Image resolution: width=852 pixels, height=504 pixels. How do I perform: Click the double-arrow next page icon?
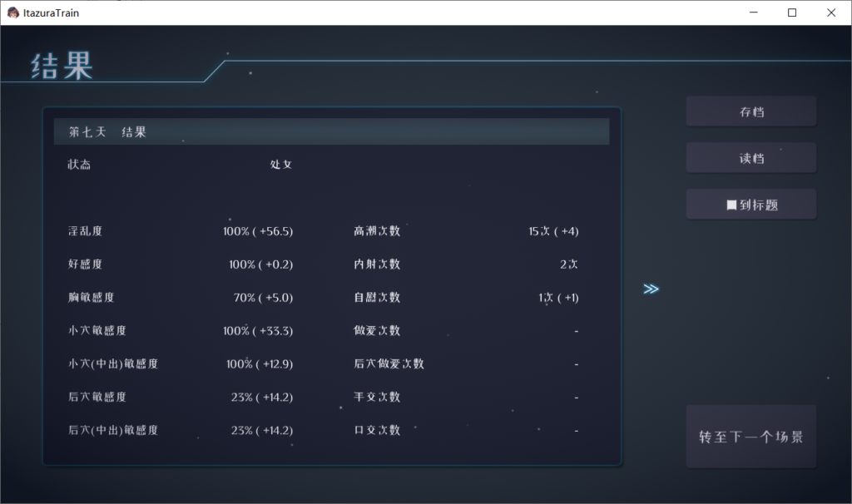[651, 289]
